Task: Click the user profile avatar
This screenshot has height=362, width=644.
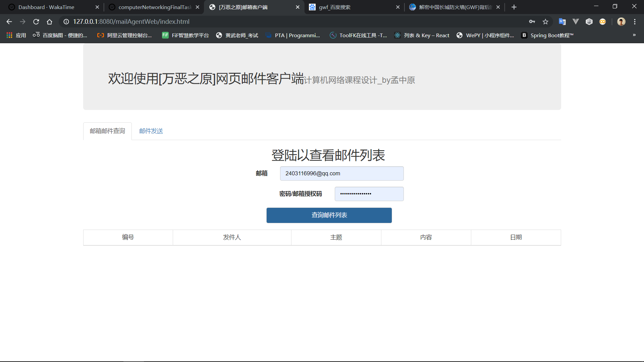Action: point(621,22)
